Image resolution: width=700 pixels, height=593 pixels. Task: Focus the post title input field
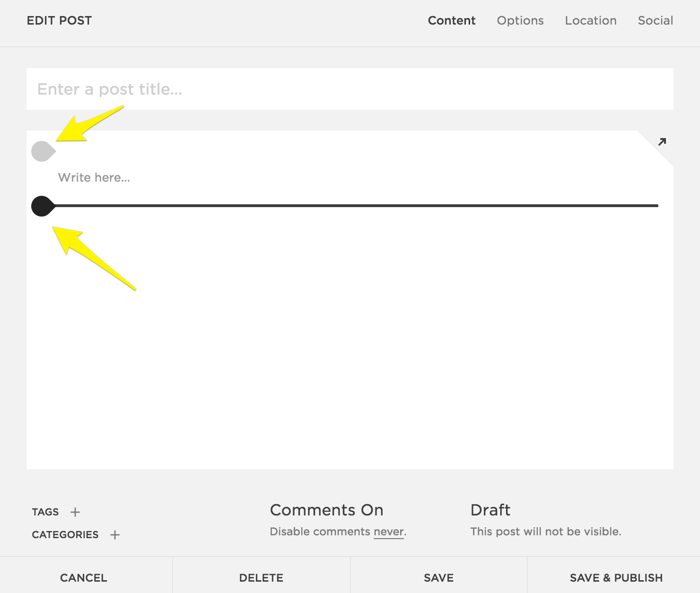coord(350,89)
